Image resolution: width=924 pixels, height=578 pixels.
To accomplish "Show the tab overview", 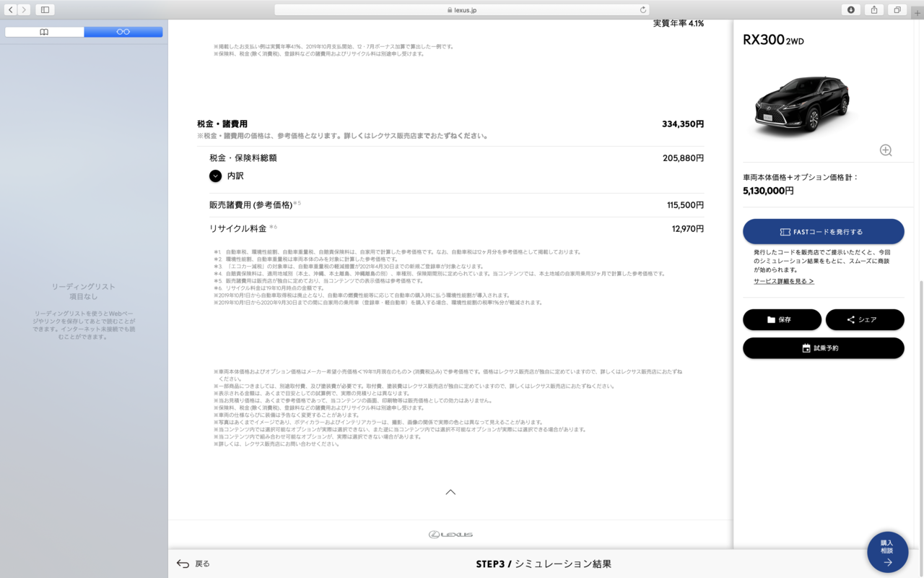I will (x=897, y=9).
